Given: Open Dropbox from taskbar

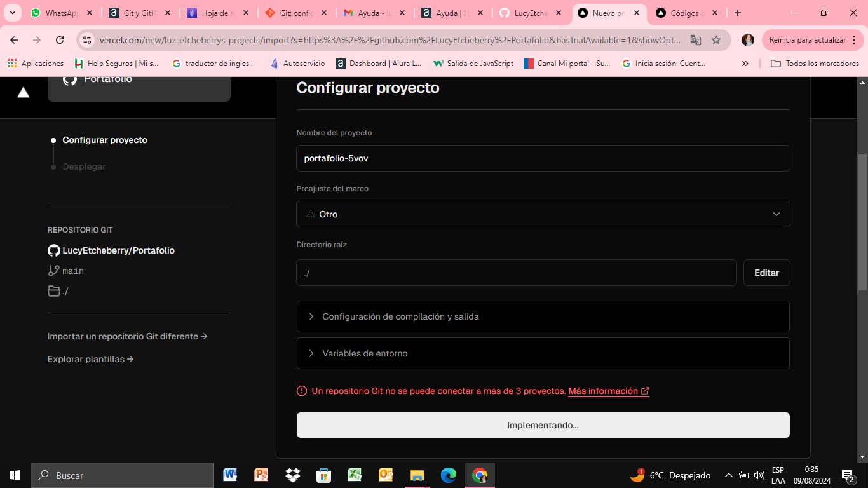Looking at the screenshot, I should [292, 475].
